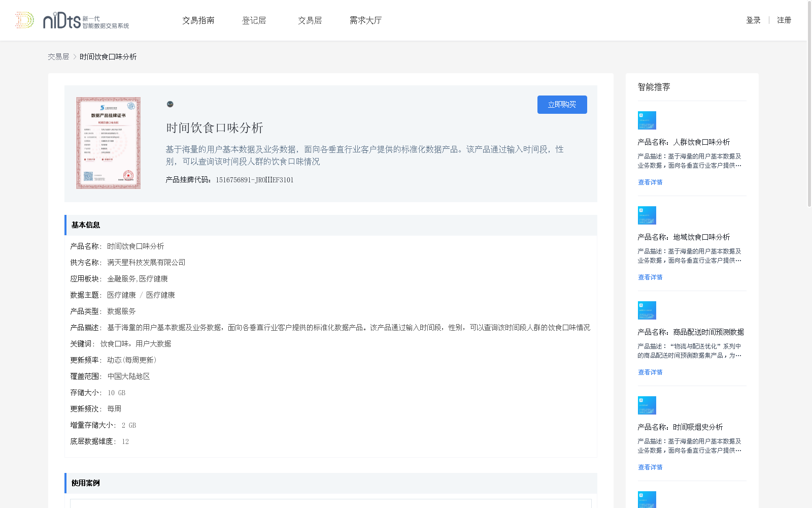The height and width of the screenshot is (508, 812).
Task: Click recommendation title 产品名称：人群饮食口味分析
Action: (684, 142)
